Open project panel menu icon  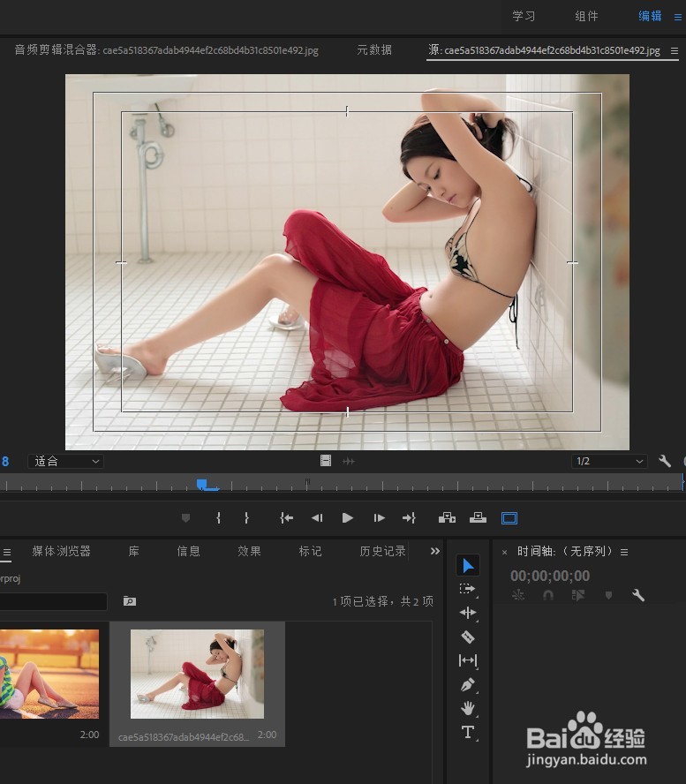(6, 553)
